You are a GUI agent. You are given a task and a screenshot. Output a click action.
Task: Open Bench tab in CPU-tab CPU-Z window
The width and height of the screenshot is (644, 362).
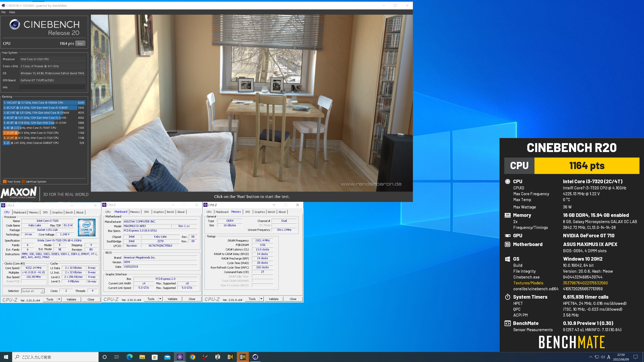coord(69,212)
